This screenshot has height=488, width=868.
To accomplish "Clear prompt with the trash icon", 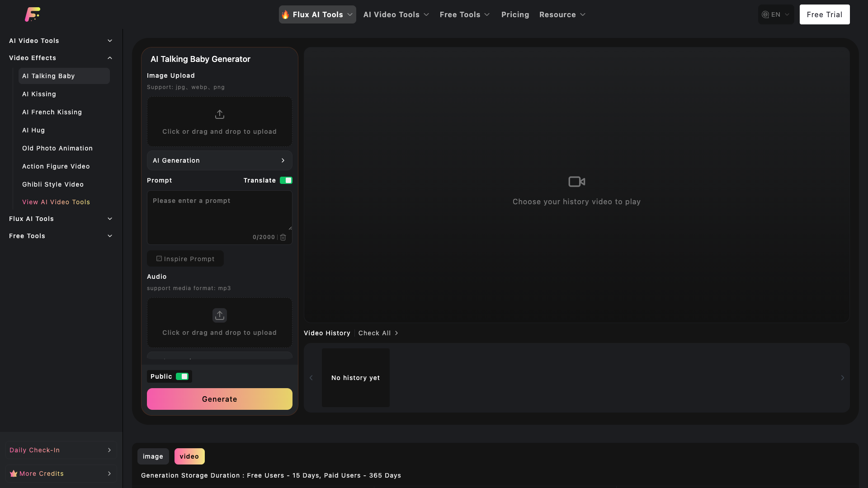I will click(283, 237).
